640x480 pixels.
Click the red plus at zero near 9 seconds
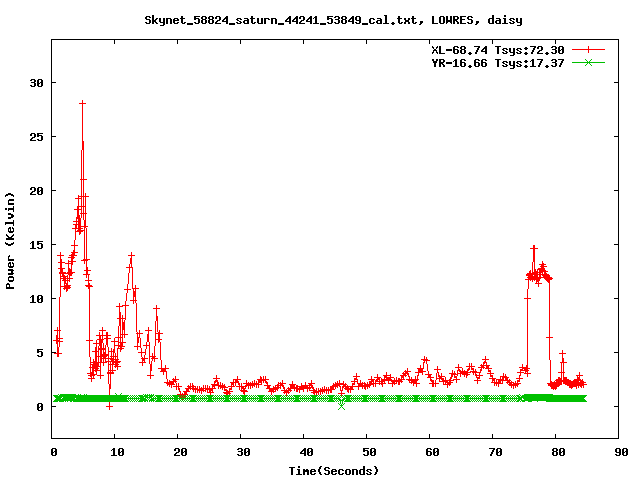pos(109,407)
